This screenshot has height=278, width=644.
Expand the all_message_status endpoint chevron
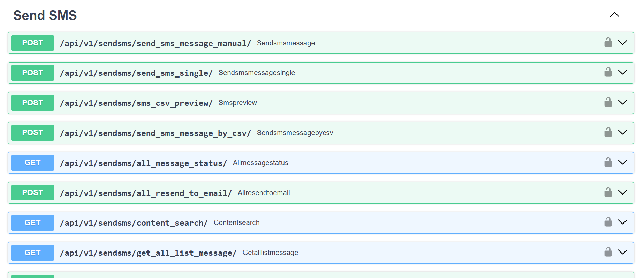pyautogui.click(x=622, y=162)
